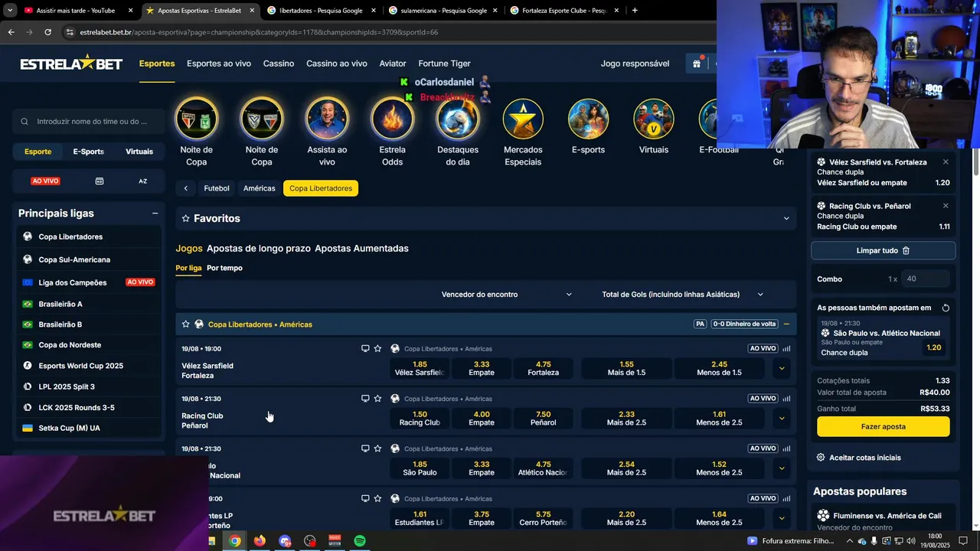Open the Assista ao vivo carousel item

point(327,119)
